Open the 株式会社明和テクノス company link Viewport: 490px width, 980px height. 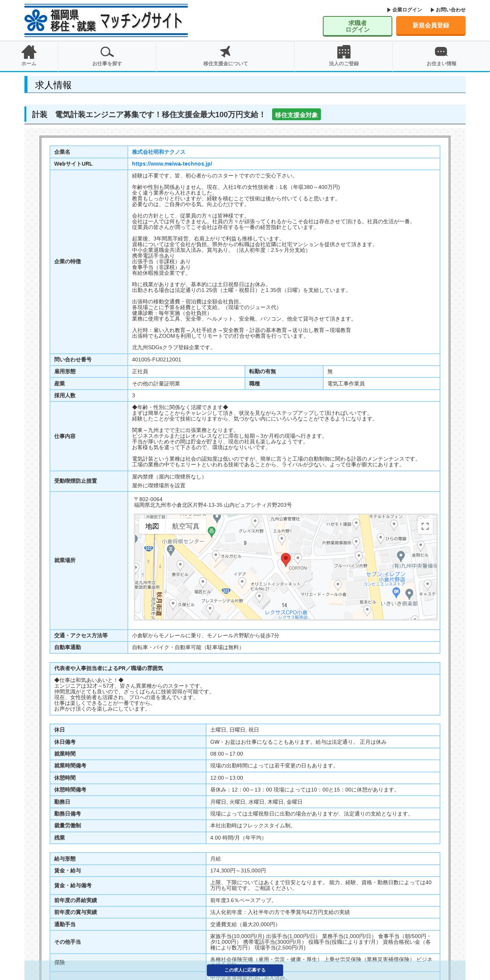click(158, 152)
